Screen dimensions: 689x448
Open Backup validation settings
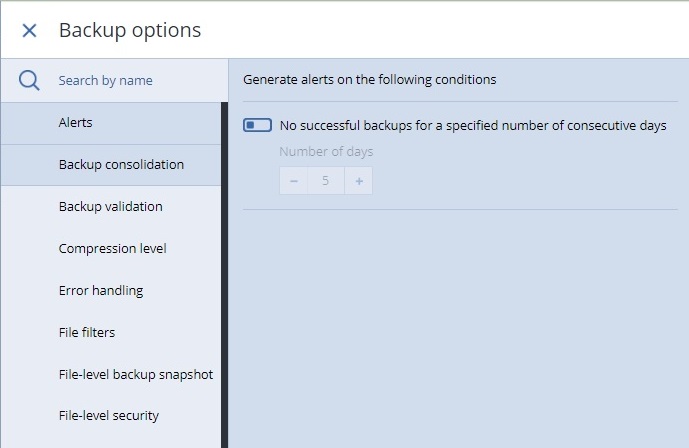coord(111,206)
